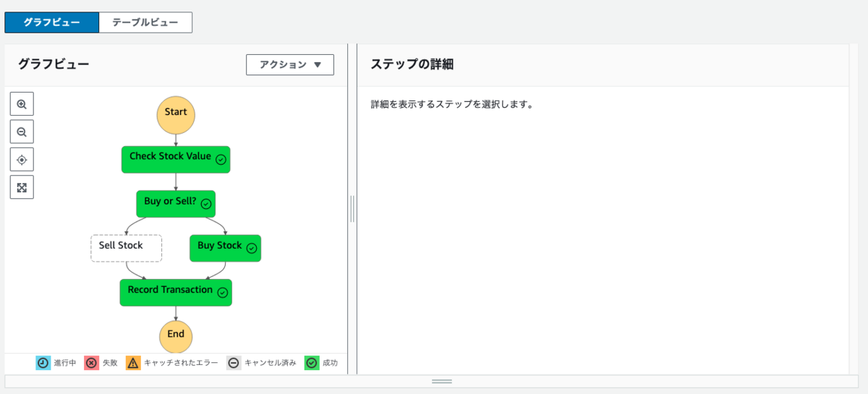The height and width of the screenshot is (394, 868).
Task: Switch to the テーブルビュー tab
Action: [145, 22]
